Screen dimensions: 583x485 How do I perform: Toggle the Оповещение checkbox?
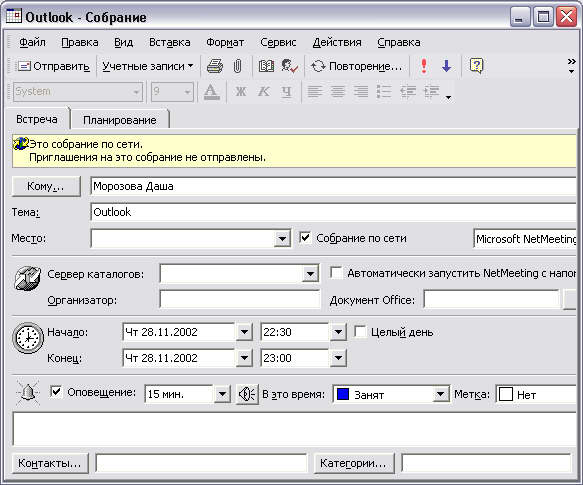coord(56,391)
